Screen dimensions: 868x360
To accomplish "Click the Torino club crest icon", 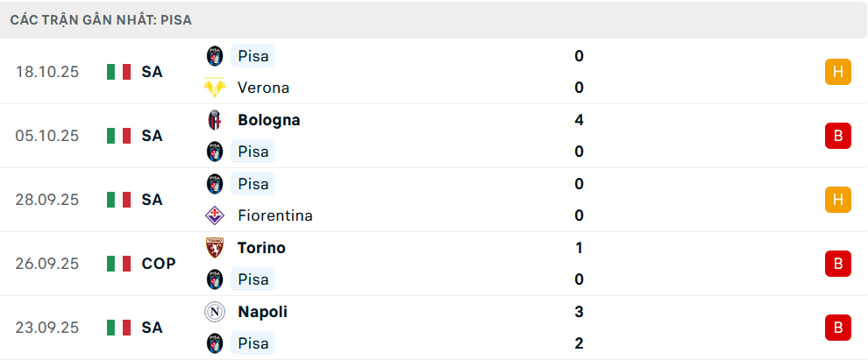I will tap(215, 248).
